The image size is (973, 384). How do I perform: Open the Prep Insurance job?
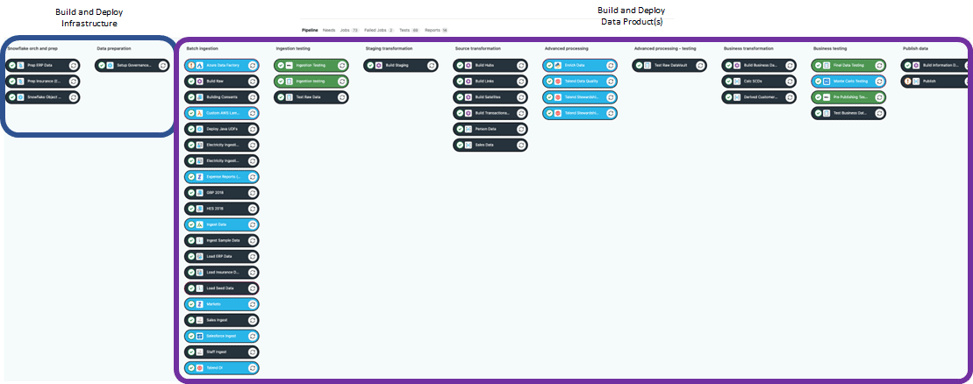pyautogui.click(x=42, y=81)
